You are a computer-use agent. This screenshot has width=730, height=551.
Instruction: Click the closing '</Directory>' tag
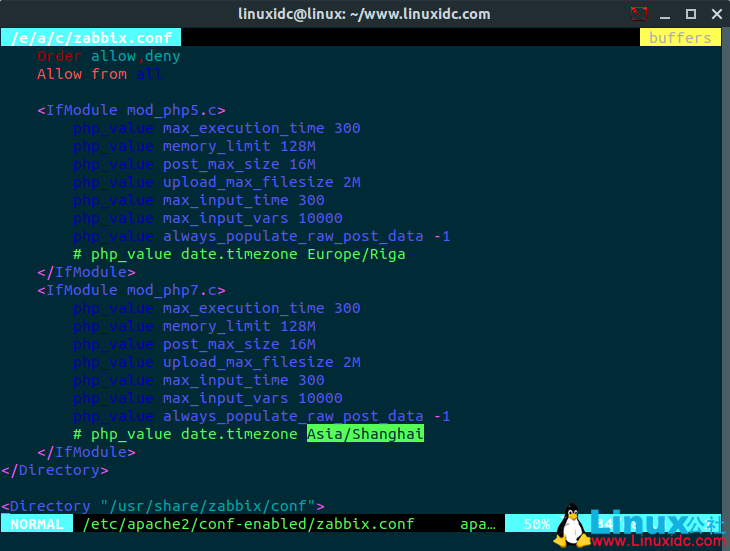click(54, 470)
